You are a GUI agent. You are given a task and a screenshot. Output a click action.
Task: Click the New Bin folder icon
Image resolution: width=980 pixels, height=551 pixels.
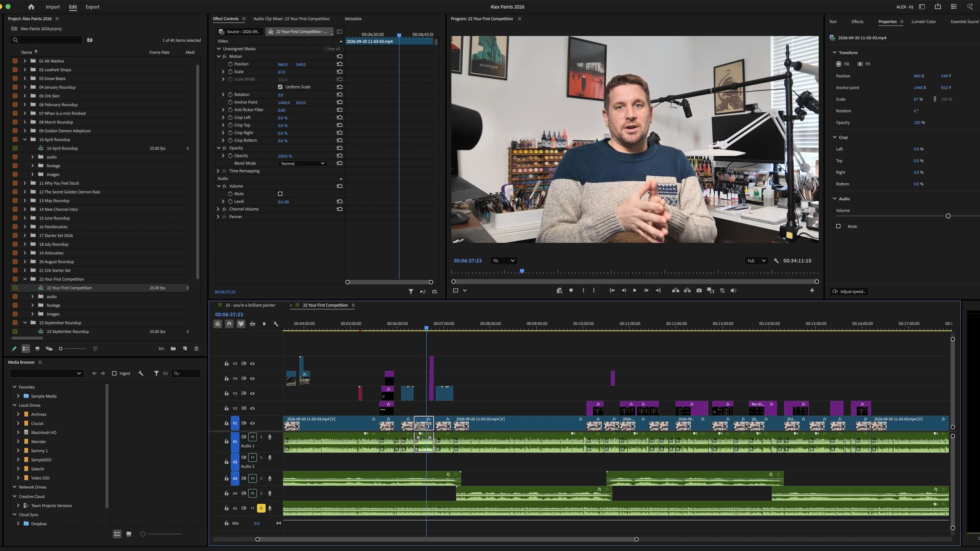173,348
